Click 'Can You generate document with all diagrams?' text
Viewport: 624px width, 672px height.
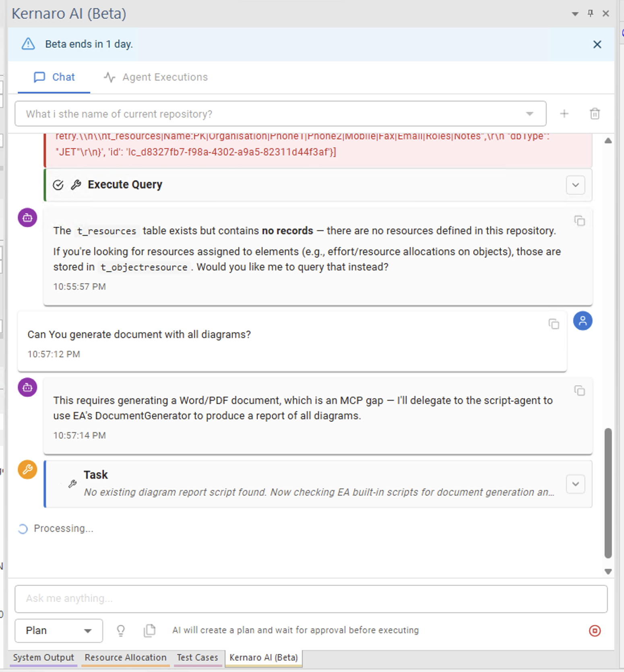(139, 334)
